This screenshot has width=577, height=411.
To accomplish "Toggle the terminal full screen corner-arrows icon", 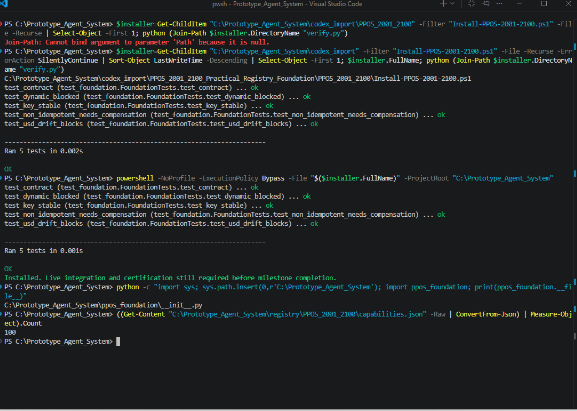I will (x=471, y=4).
